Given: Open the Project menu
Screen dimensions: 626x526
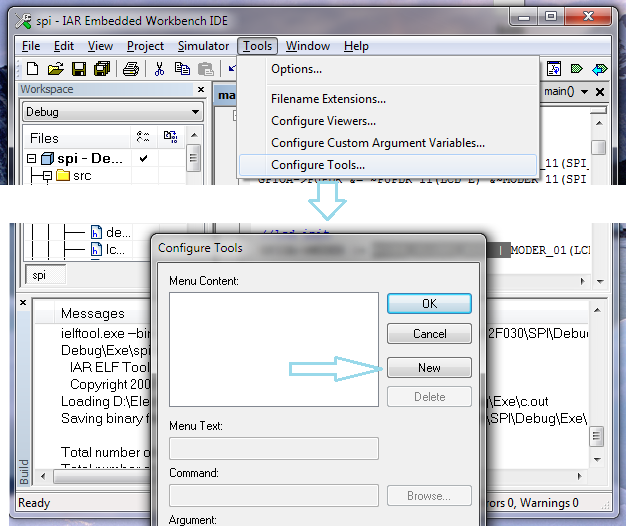Looking at the screenshot, I should click(x=145, y=46).
